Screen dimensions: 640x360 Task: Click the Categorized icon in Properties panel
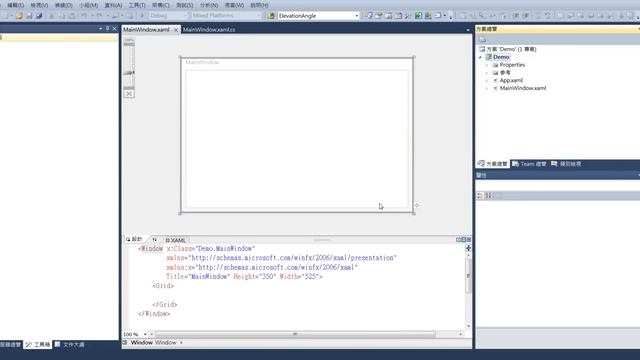pyautogui.click(x=480, y=196)
